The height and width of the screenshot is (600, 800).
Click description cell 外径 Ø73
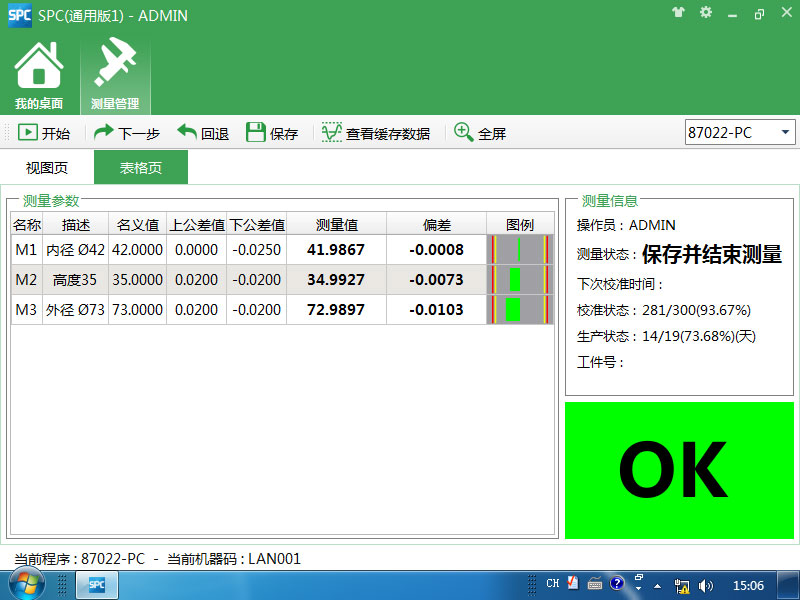(76, 310)
